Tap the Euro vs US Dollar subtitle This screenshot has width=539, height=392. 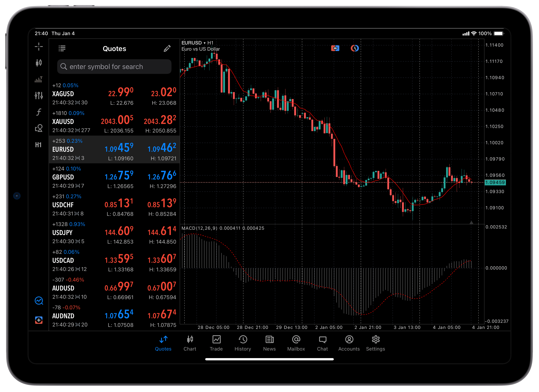tap(201, 49)
